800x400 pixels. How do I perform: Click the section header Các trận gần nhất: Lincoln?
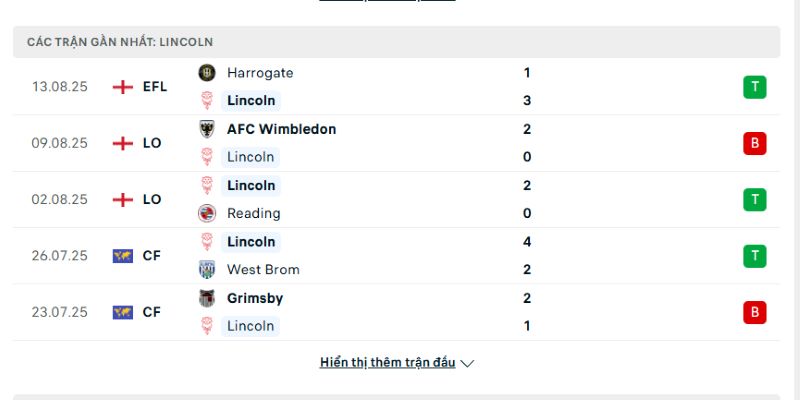[x=396, y=42]
